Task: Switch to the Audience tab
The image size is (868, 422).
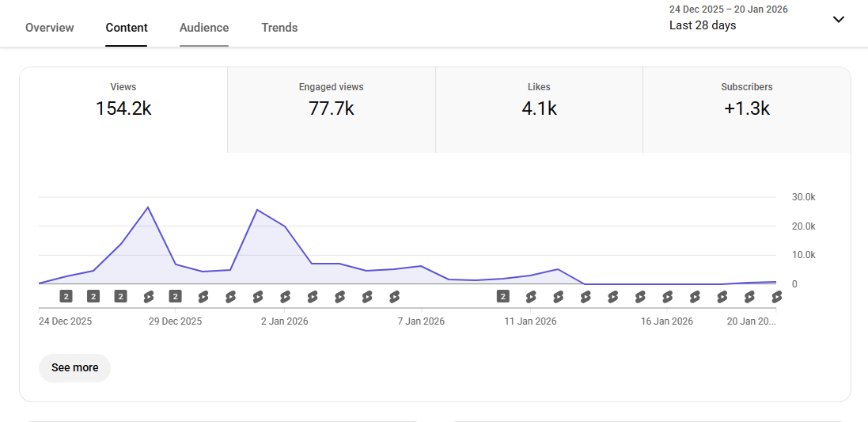Action: point(204,28)
